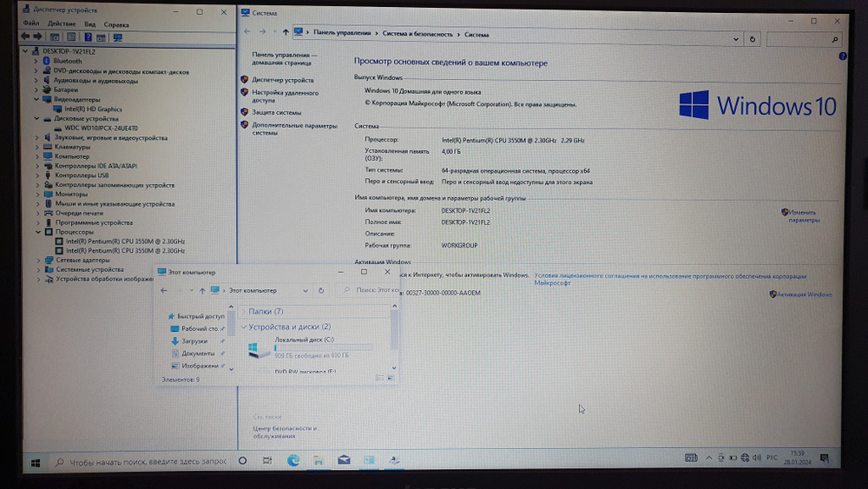Refresh the System control panel window
Image resolution: width=868 pixels, height=489 pixels.
(752, 39)
